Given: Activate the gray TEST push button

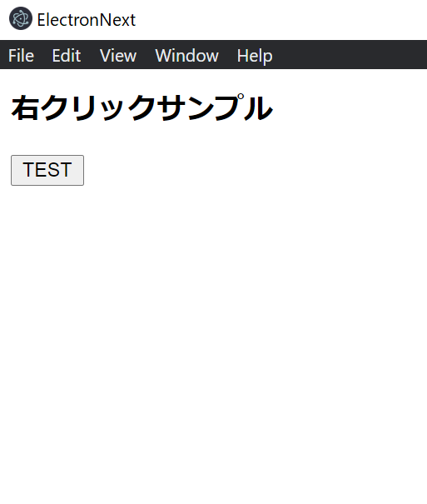Looking at the screenshot, I should point(47,170).
